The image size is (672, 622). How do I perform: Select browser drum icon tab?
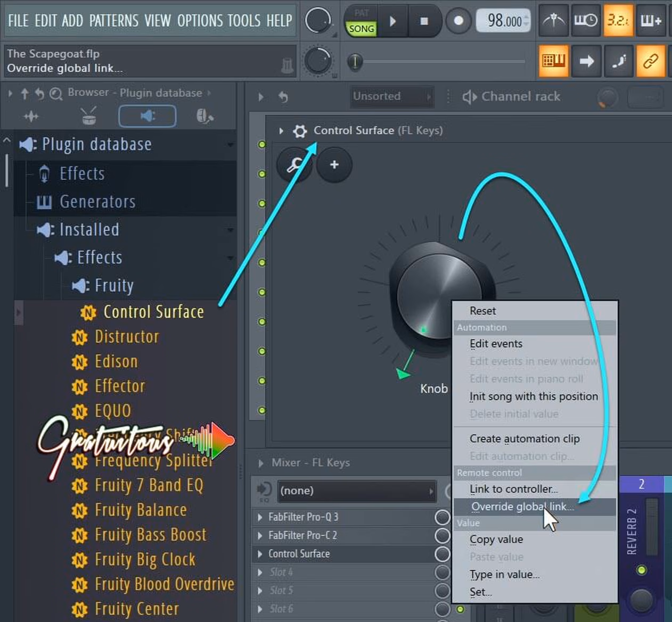89,116
